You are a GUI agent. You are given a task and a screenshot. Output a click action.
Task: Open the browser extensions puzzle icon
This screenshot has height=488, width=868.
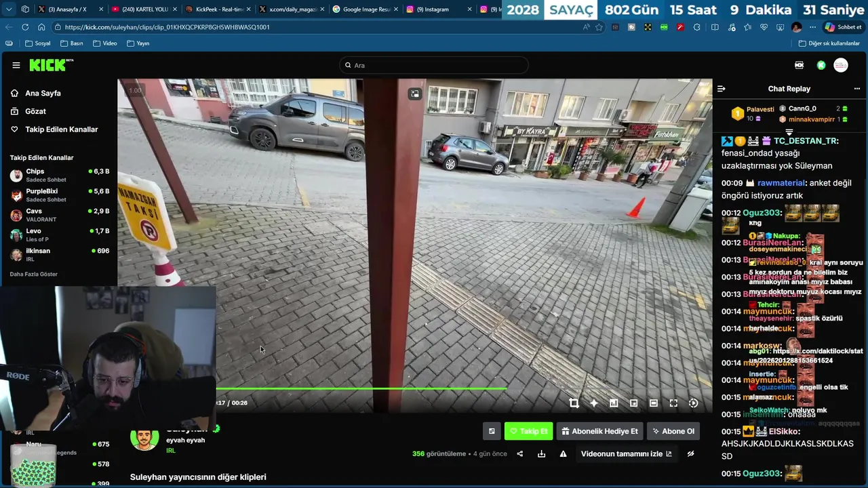[696, 27]
